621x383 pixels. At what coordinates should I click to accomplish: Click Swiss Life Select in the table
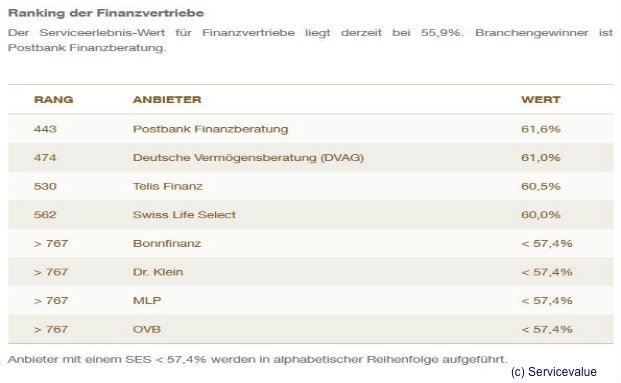[x=184, y=215]
